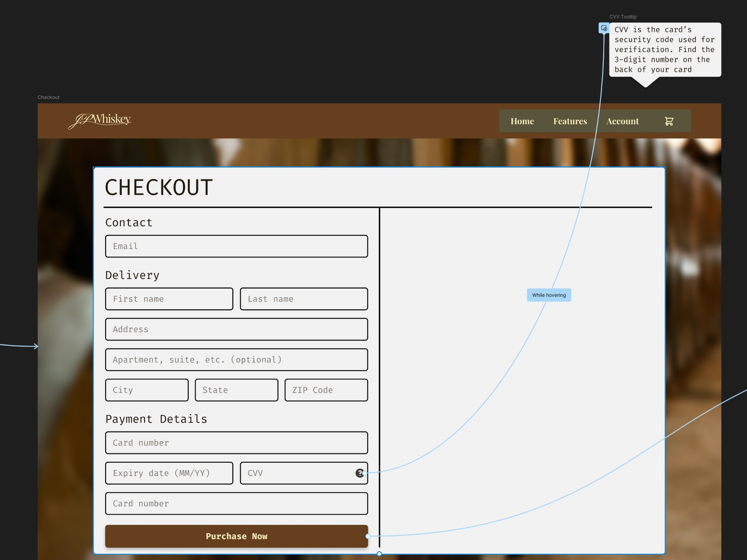Click the City field

tap(147, 390)
